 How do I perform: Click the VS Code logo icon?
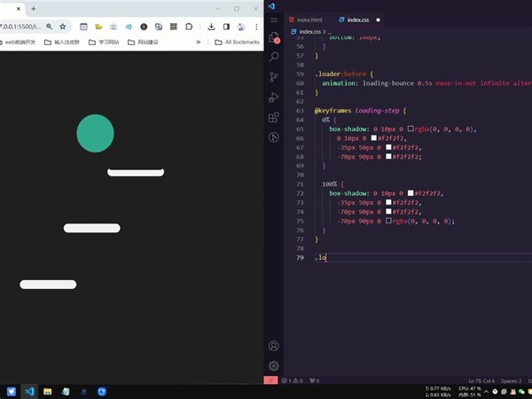click(271, 6)
